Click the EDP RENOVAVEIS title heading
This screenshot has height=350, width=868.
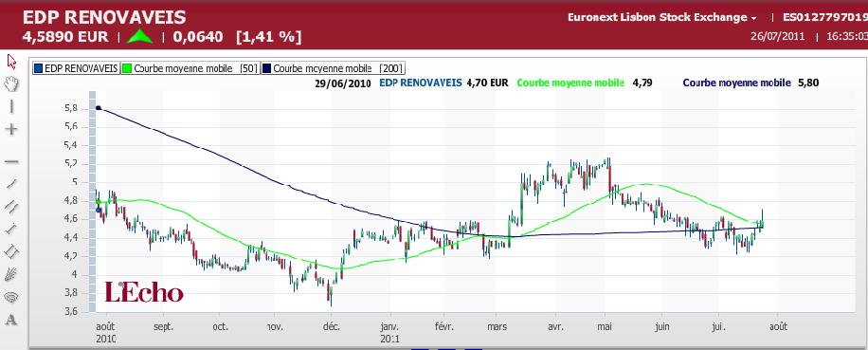104,17
